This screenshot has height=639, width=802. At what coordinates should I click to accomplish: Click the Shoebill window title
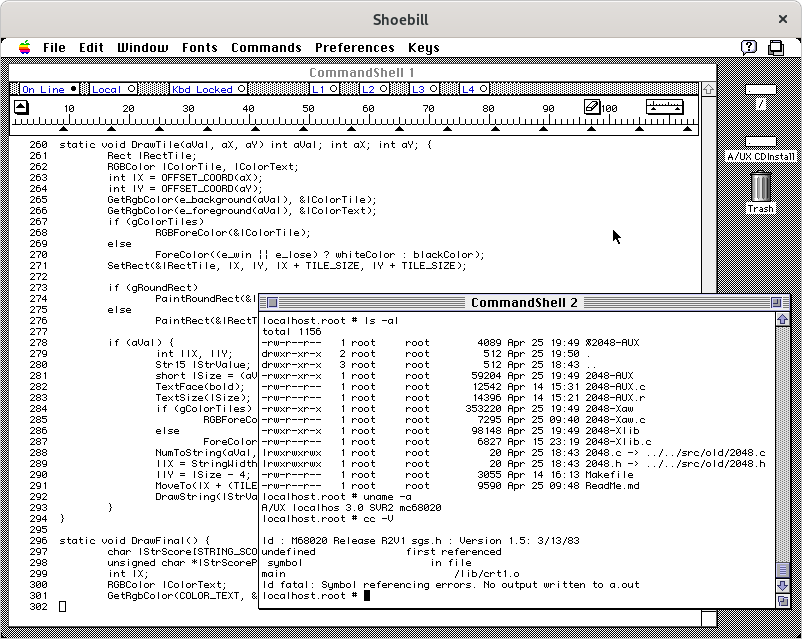pos(400,19)
